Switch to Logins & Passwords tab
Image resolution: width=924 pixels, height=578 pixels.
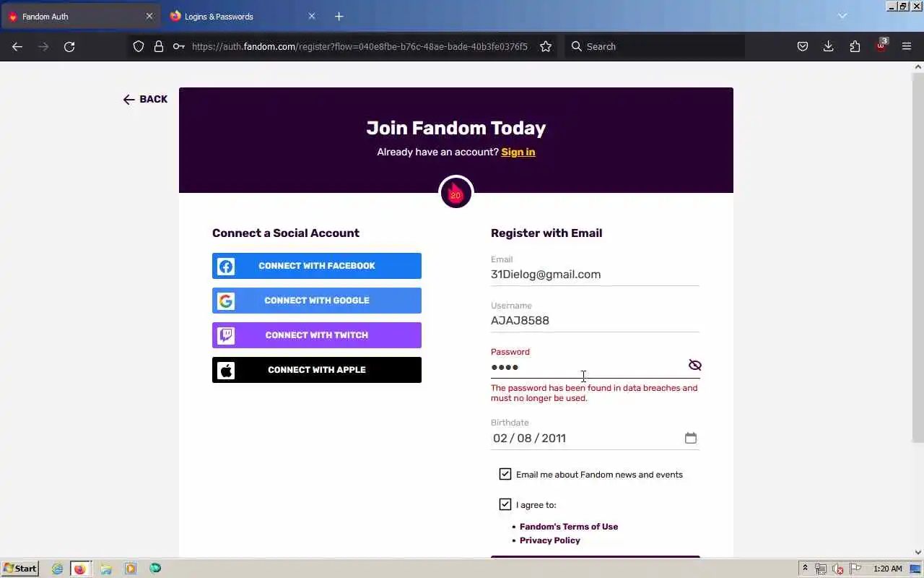[x=243, y=16]
